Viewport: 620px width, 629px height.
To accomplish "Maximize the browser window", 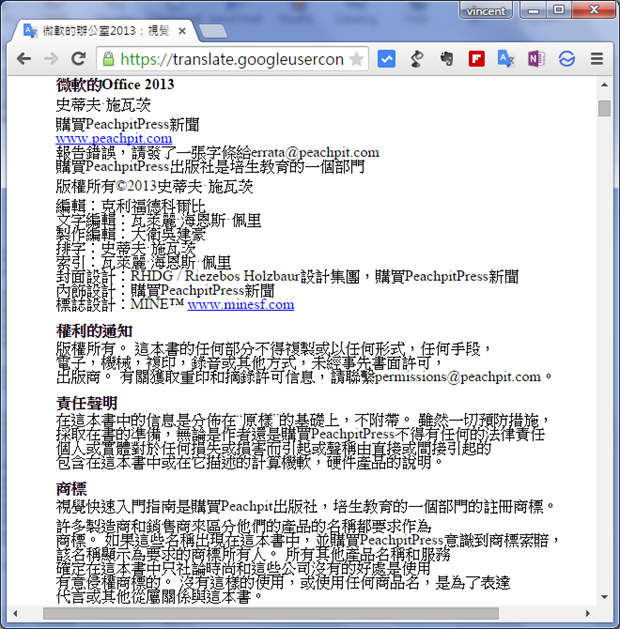I will 559,10.
